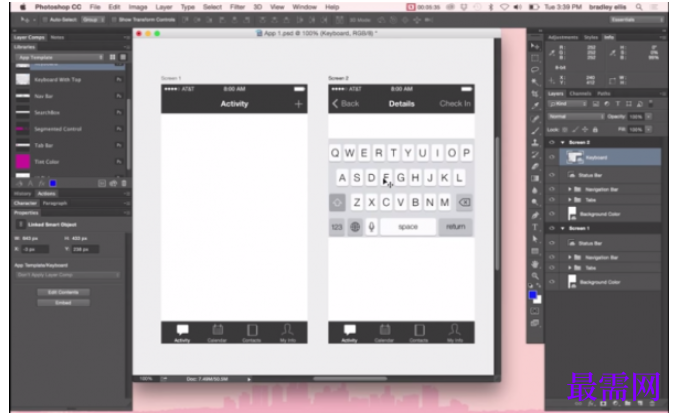Screen dimensions: 679x418
Task: Select the Eraser tool
Action: (535, 166)
